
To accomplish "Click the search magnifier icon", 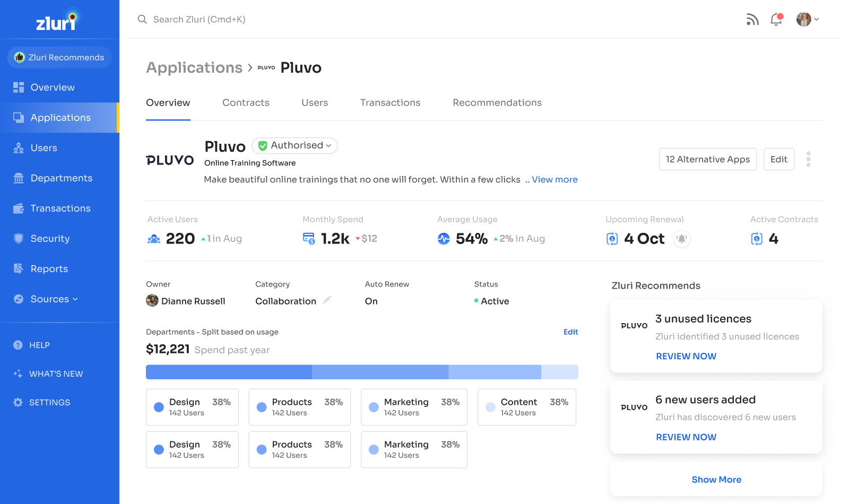I will [142, 20].
